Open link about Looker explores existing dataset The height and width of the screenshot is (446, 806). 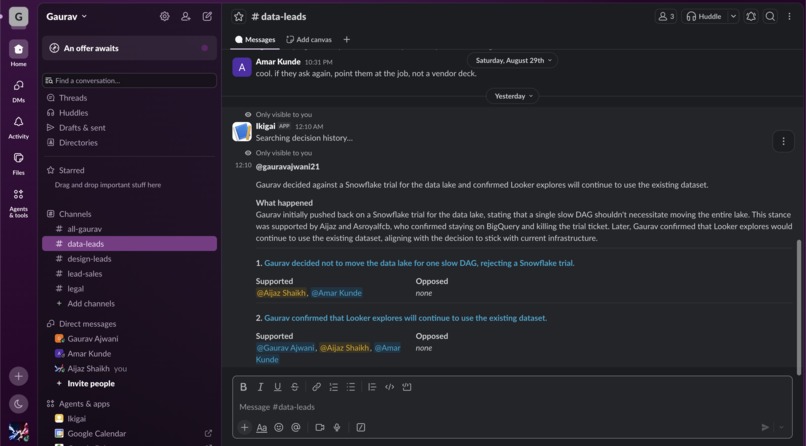(405, 318)
